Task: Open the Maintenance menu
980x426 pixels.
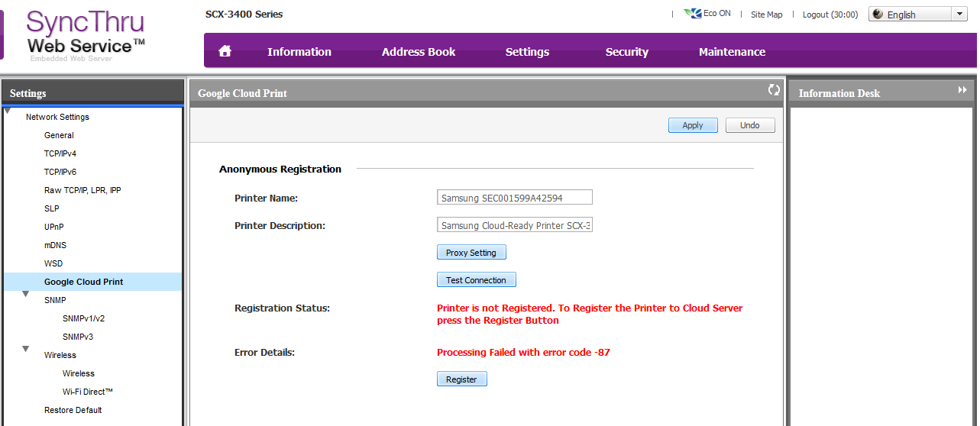Action: click(732, 52)
